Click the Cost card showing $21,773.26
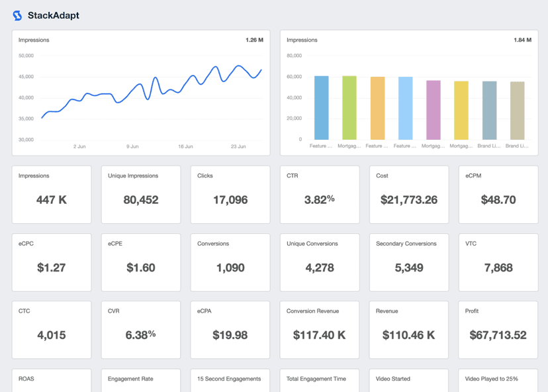 pos(408,194)
